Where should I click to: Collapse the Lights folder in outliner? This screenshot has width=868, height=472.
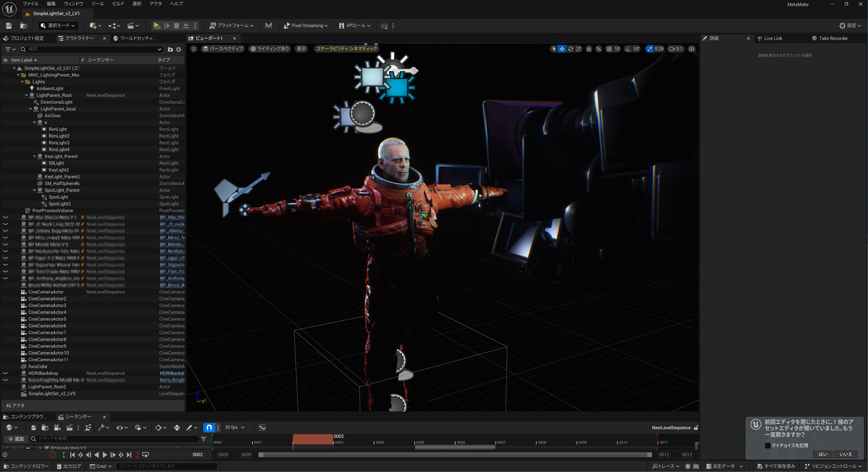(22, 82)
